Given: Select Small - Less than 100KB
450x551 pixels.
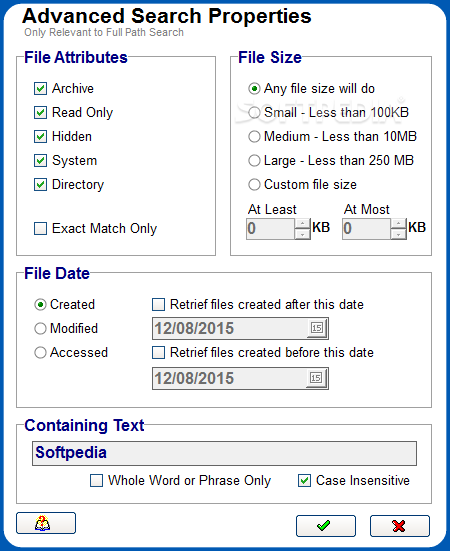Looking at the screenshot, I should 254,112.
